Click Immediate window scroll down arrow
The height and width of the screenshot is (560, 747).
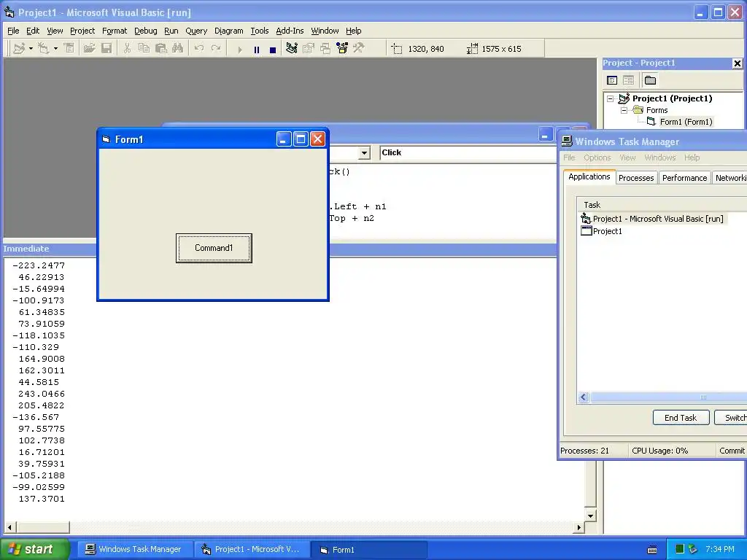[x=590, y=516]
